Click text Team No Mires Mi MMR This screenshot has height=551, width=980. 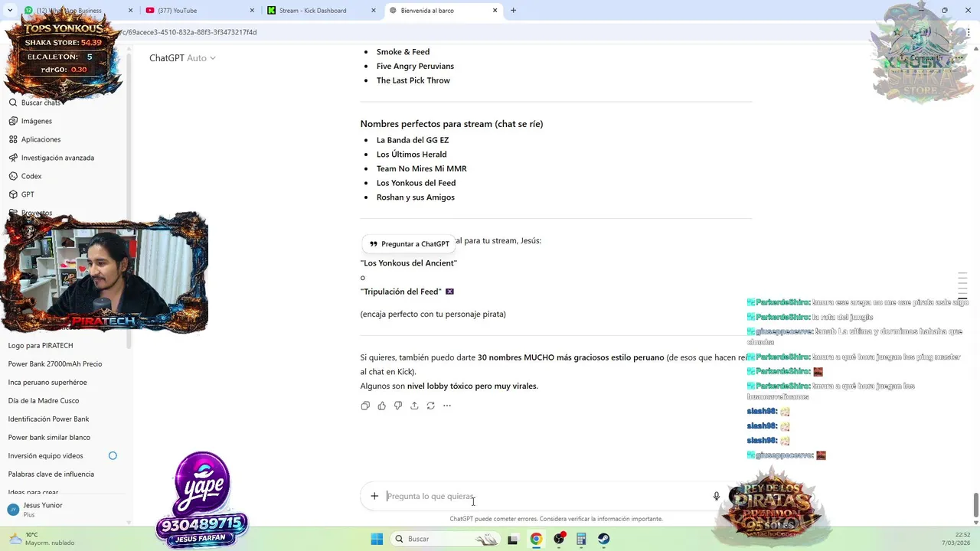422,169
